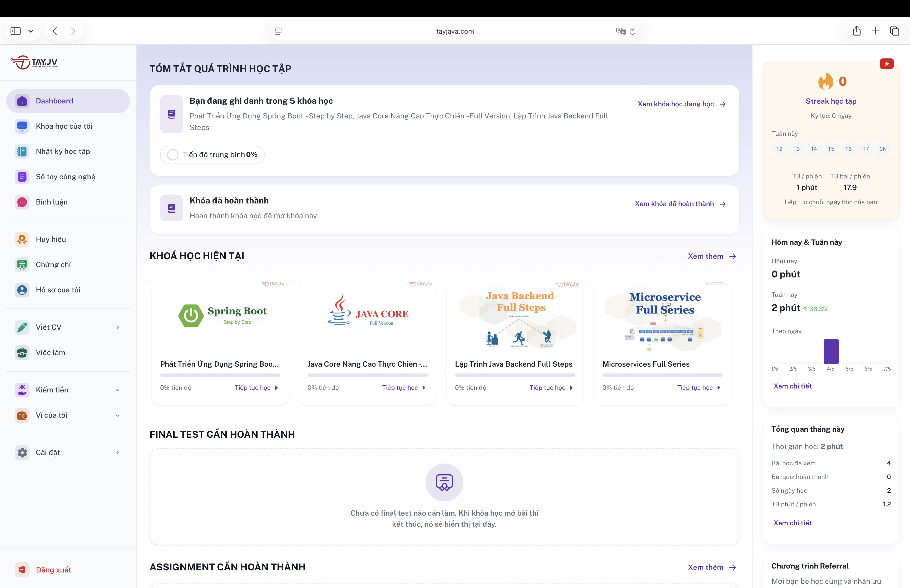
Task: Click Xem khóa học đang học link
Action: pos(681,104)
